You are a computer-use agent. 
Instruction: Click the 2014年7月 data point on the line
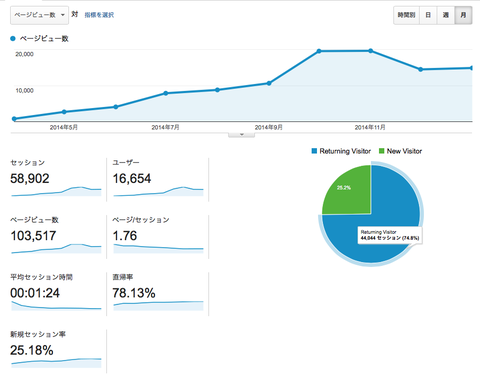pyautogui.click(x=166, y=93)
